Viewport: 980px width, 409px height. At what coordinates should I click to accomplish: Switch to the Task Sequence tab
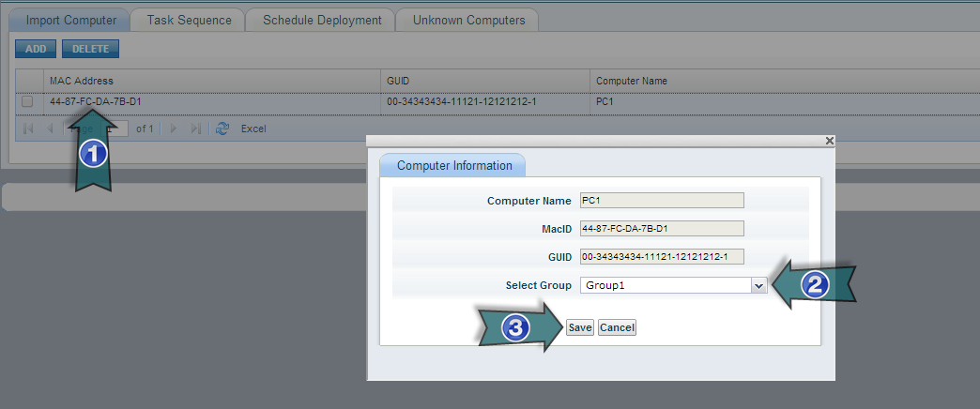pyautogui.click(x=187, y=20)
